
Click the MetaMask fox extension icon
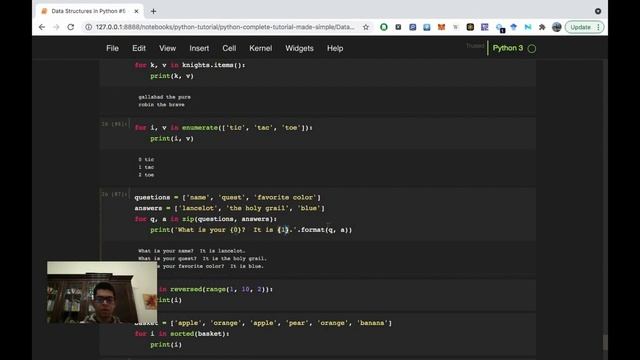441,27
